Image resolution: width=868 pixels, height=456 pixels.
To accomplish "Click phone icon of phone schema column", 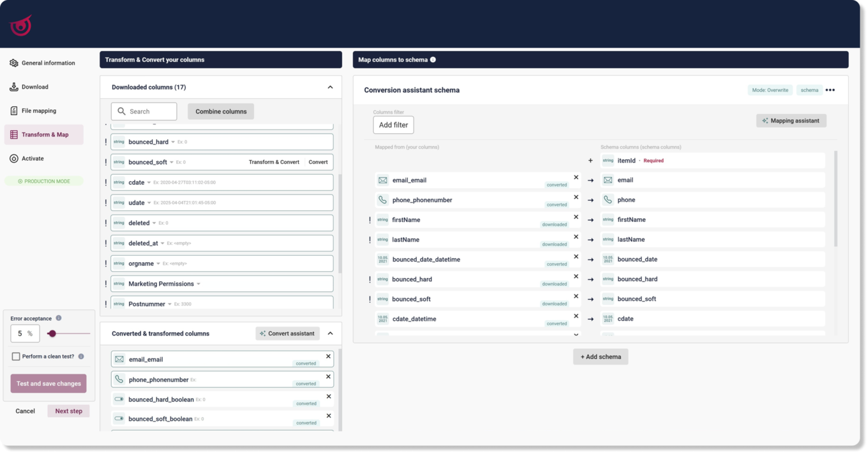I will point(608,200).
